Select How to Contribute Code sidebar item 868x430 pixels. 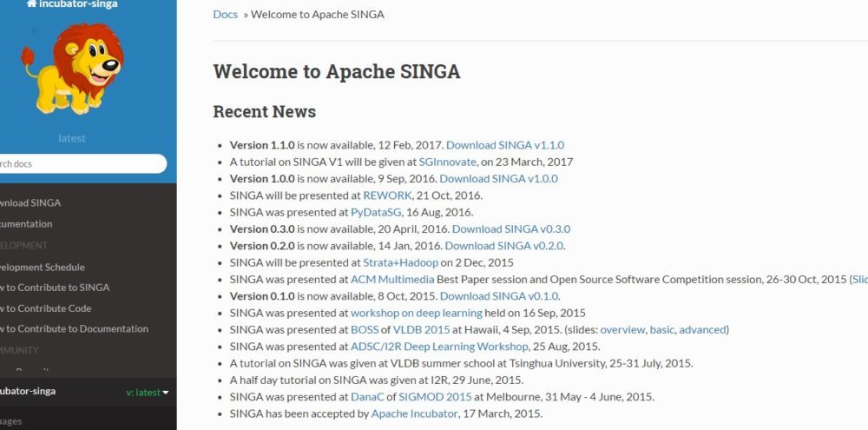[x=45, y=308]
